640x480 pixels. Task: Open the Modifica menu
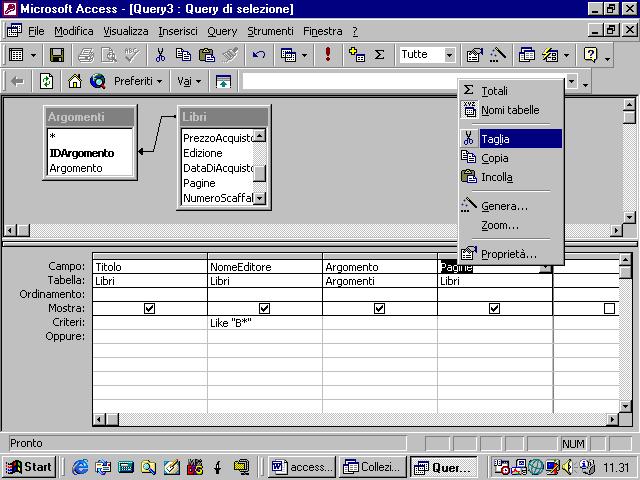73,31
